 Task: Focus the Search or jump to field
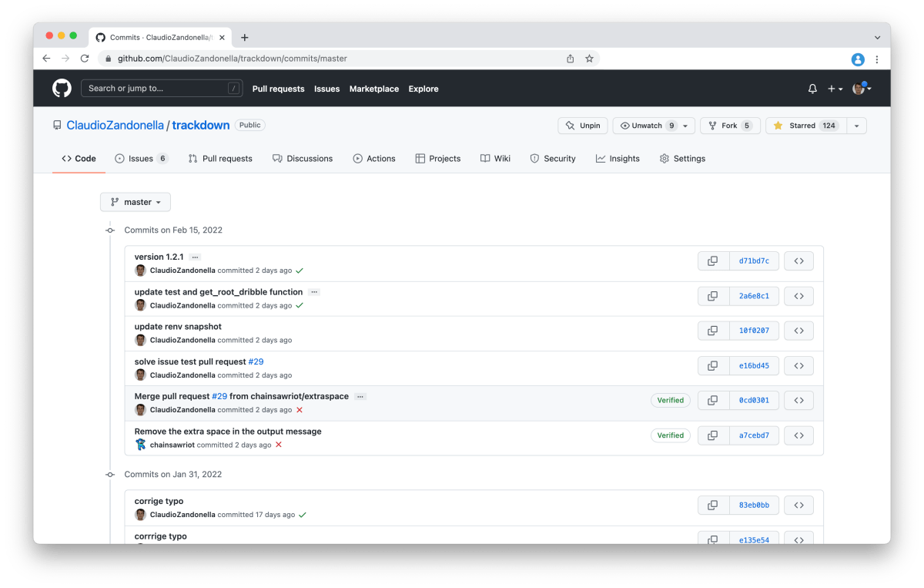click(x=162, y=89)
